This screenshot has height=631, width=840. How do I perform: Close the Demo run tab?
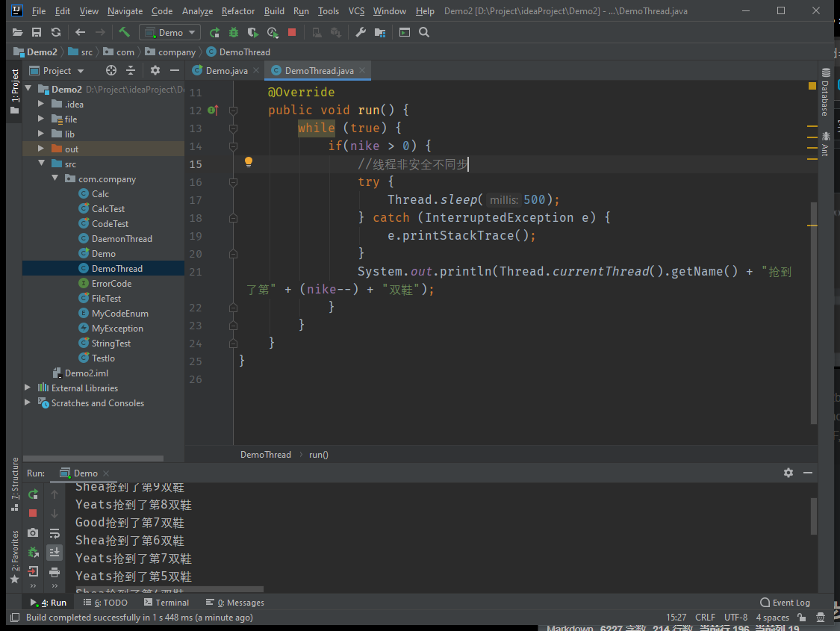(x=106, y=473)
